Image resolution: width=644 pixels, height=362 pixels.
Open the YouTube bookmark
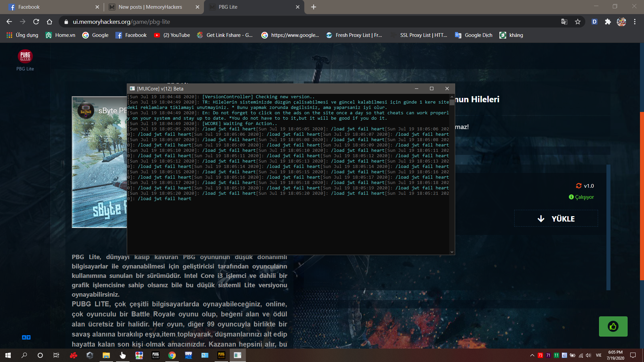pos(172,35)
